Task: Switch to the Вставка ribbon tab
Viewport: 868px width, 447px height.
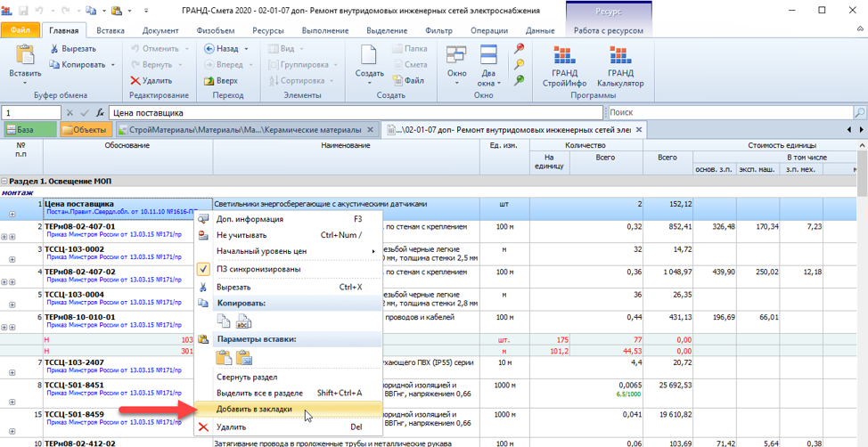Action: pos(111,30)
